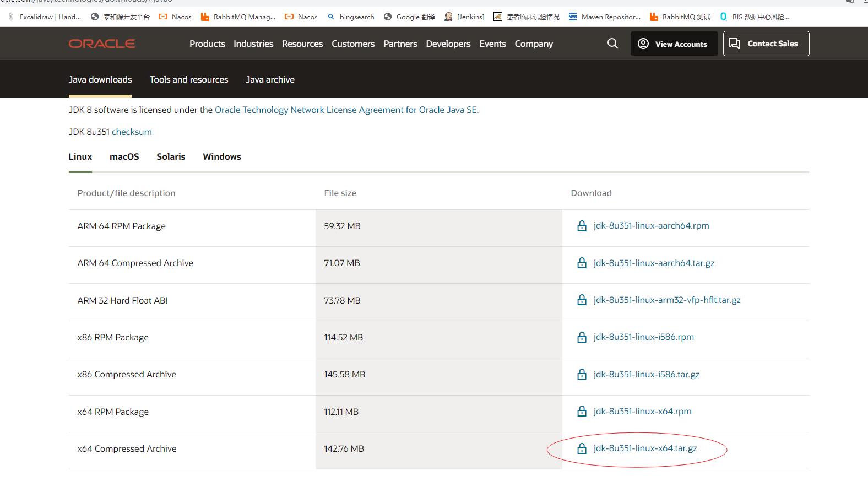Viewport: 868px width, 492px height.
Task: Download jdk-8u351-linux-x64.tar.gz
Action: pos(645,448)
